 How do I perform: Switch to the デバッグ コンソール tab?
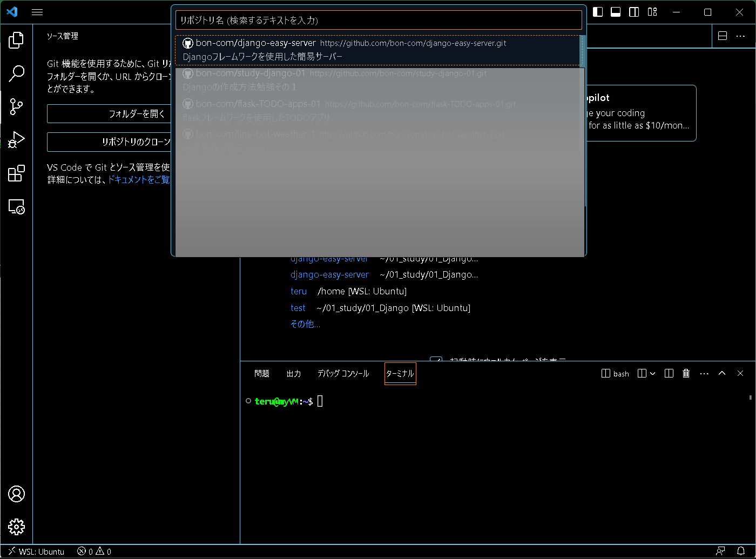(343, 374)
